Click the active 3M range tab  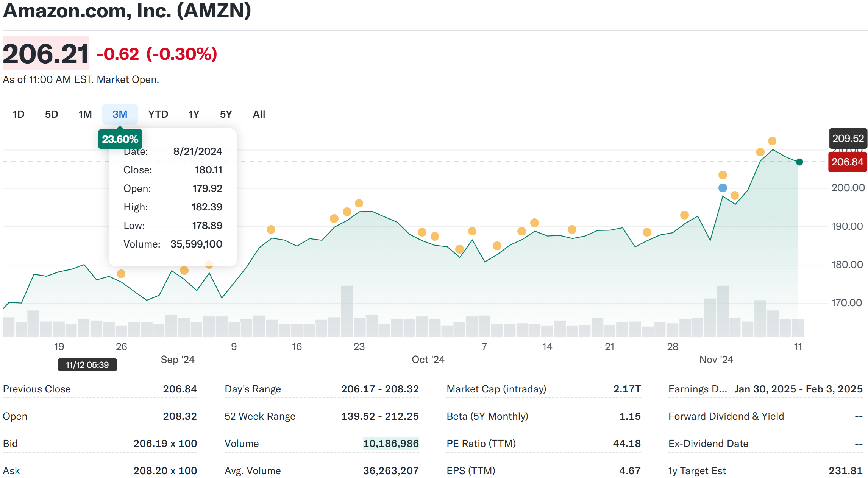(x=120, y=114)
